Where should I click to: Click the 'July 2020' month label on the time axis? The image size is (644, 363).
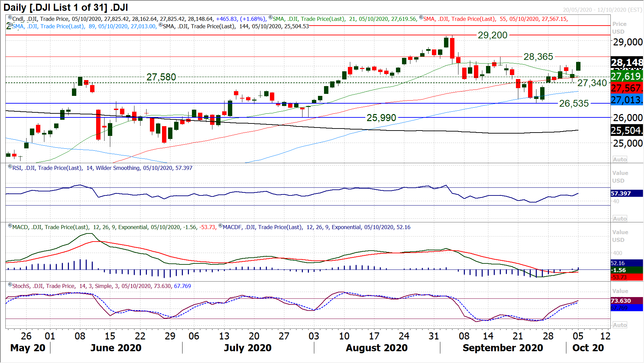click(x=248, y=348)
